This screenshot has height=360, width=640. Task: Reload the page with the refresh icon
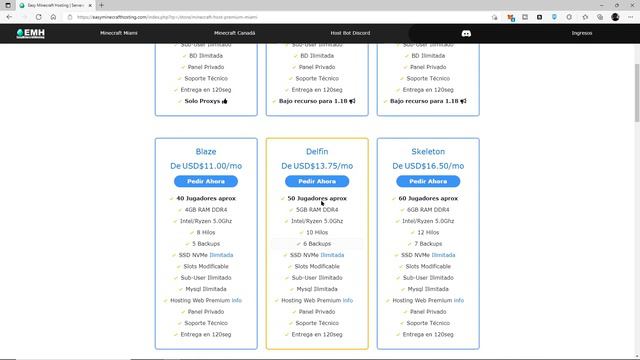[38, 17]
